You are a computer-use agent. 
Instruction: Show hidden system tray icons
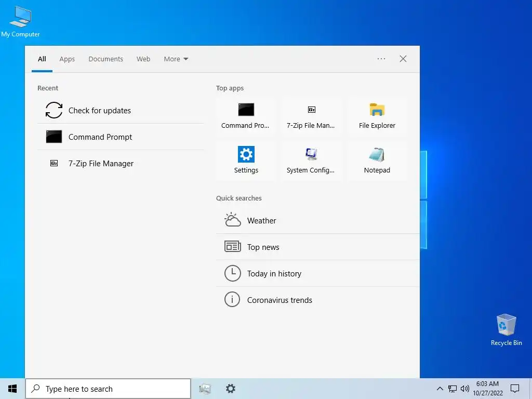[x=440, y=389]
